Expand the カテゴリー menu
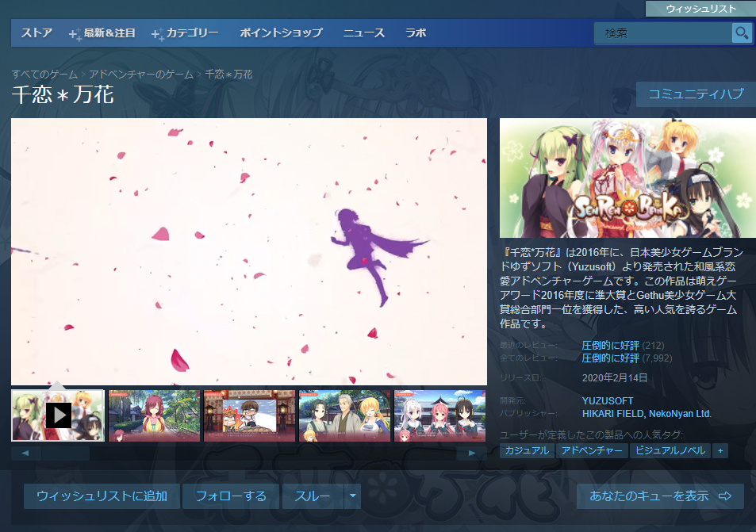The image size is (756, 532). click(185, 33)
